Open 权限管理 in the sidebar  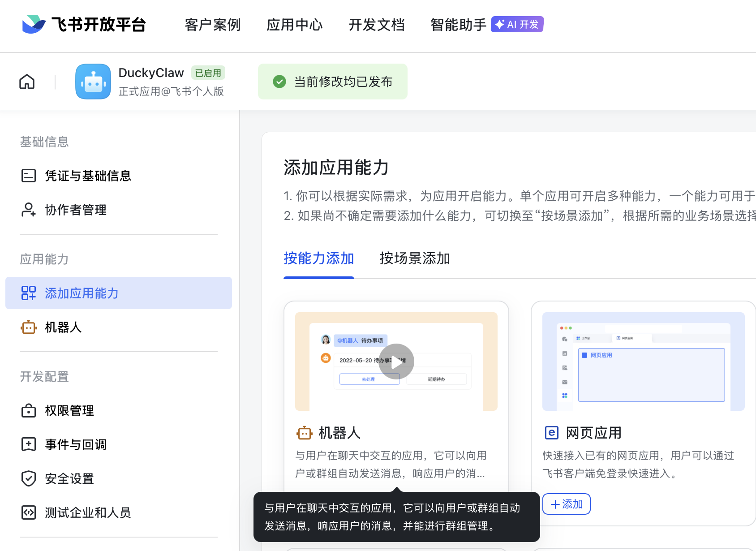click(69, 410)
